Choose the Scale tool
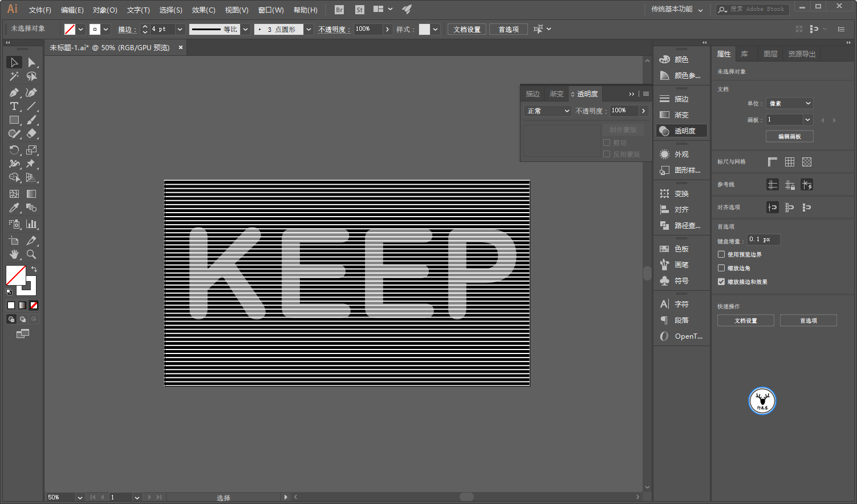Viewport: 857px width, 504px height. (x=31, y=150)
